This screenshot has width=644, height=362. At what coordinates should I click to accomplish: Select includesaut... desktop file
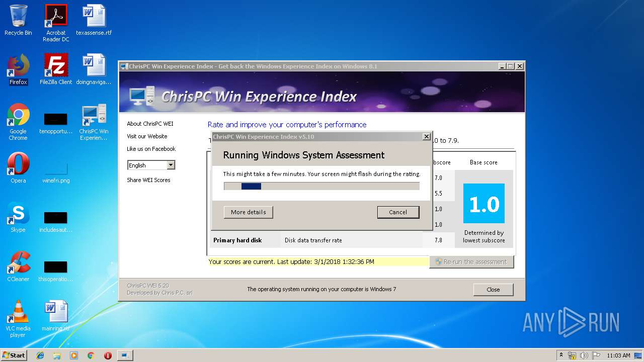(56, 223)
